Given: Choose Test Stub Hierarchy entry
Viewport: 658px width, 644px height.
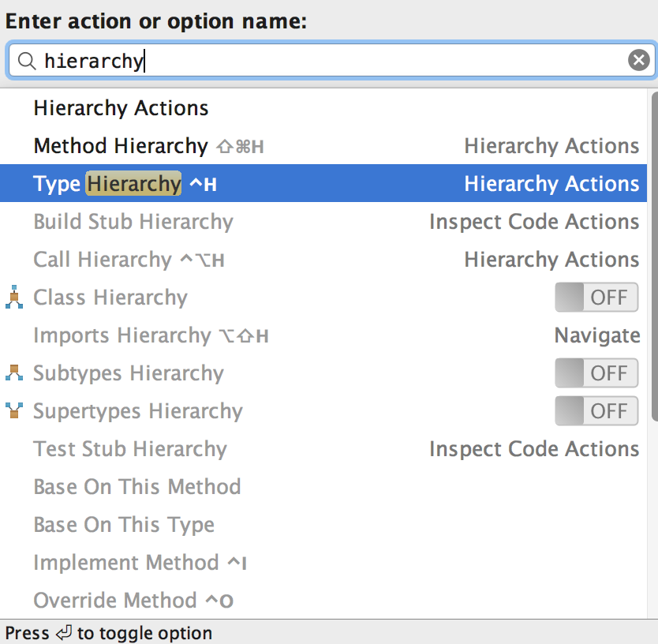Looking at the screenshot, I should click(130, 449).
